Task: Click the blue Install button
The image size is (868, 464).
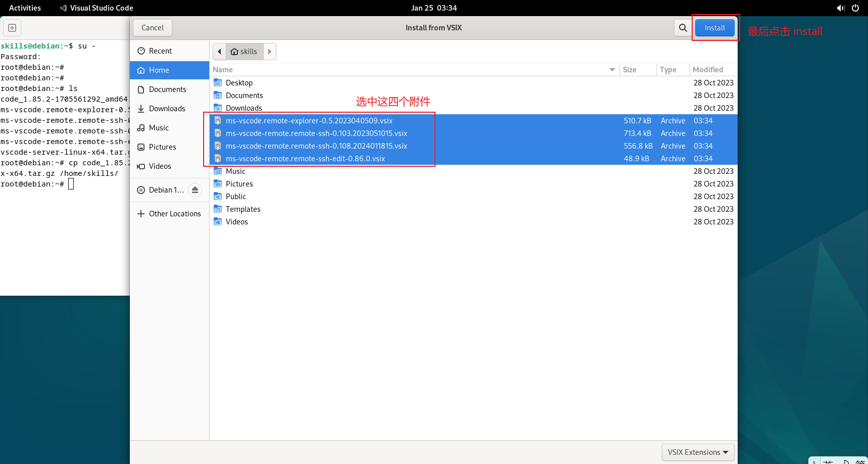Action: point(714,28)
